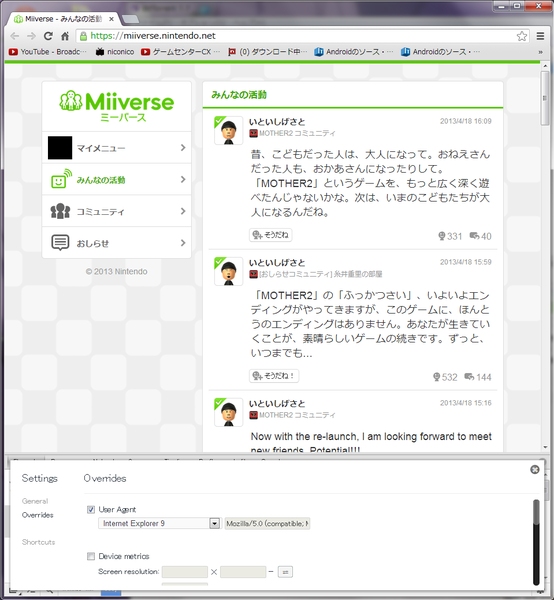Open the first Androidのソース bookmark

(x=354, y=52)
